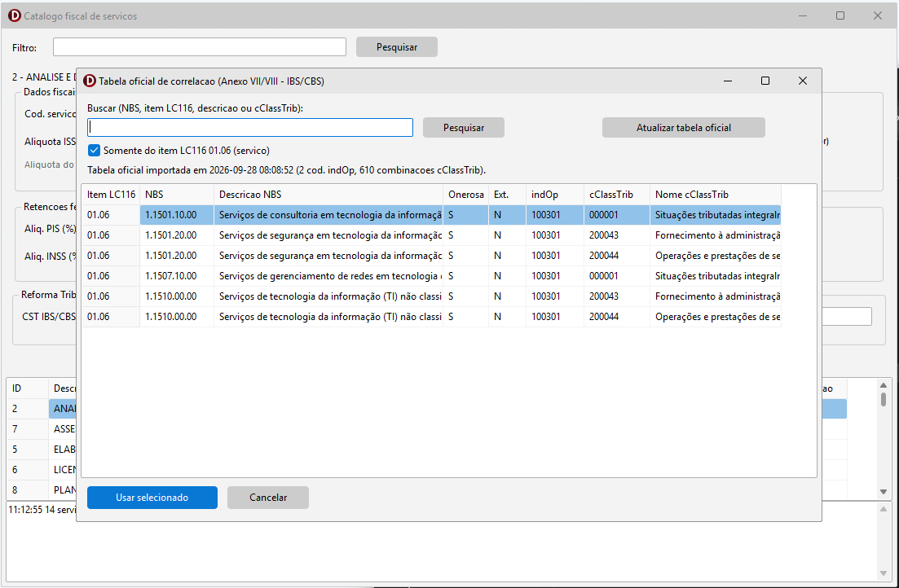The width and height of the screenshot is (899, 588).
Task: Click Situações tributadas integralmente cell in first row
Action: coord(715,215)
